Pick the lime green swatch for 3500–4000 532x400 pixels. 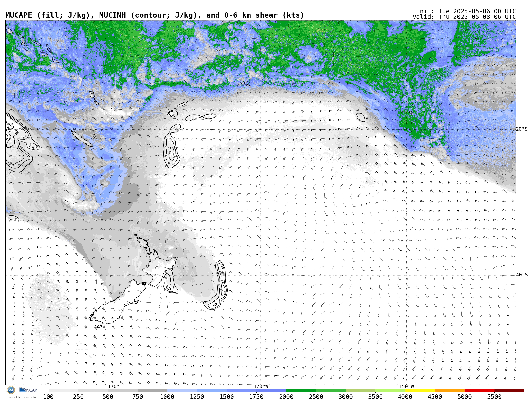[x=390, y=391]
